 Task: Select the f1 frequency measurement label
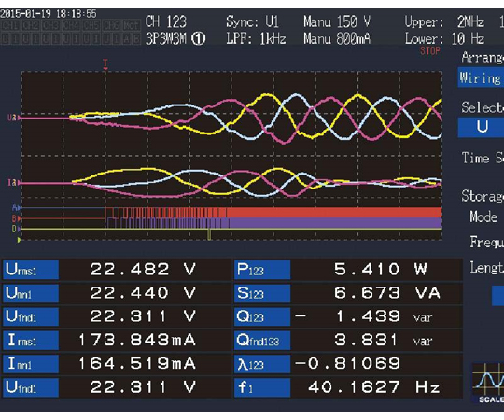tap(262, 387)
